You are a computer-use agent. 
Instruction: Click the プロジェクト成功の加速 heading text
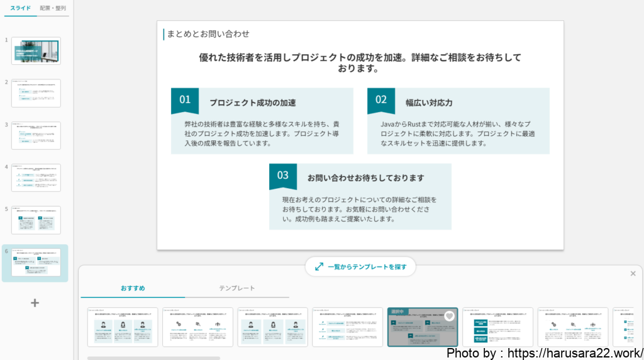(x=252, y=103)
